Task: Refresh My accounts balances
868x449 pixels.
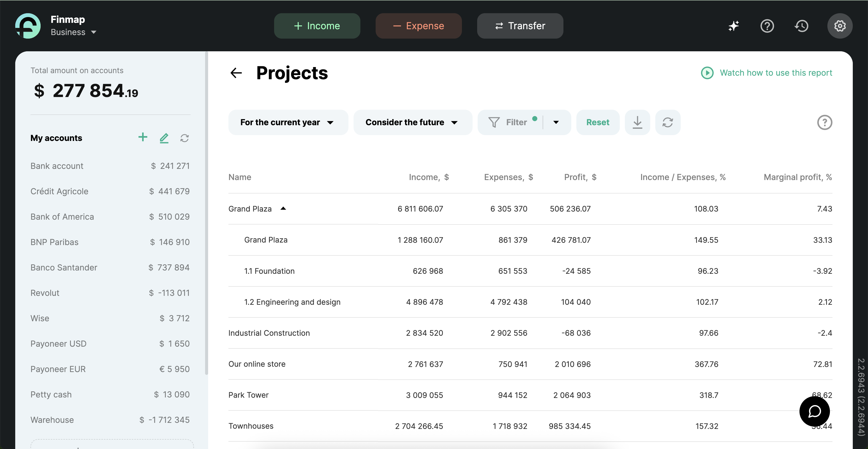Action: pyautogui.click(x=184, y=138)
